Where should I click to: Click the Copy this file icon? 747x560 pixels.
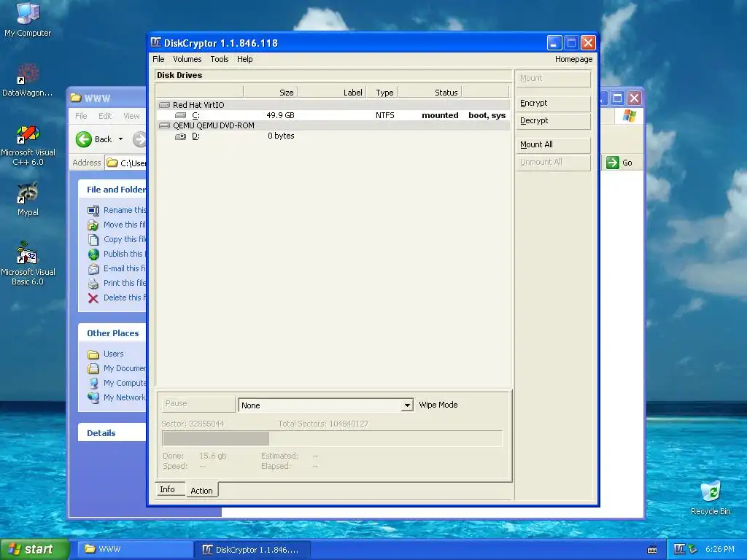pos(93,239)
